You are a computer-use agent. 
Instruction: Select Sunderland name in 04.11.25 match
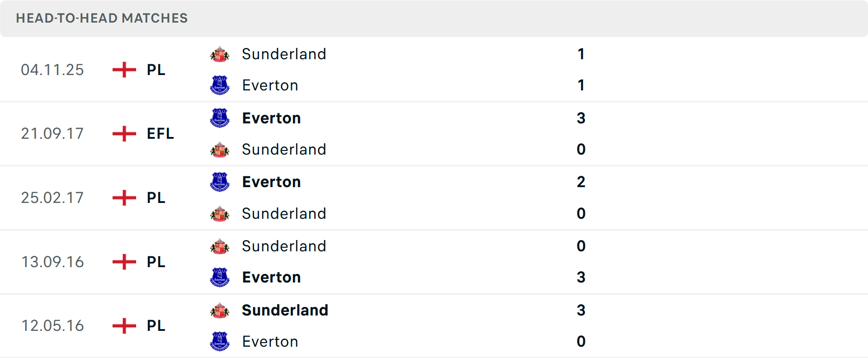click(x=284, y=54)
